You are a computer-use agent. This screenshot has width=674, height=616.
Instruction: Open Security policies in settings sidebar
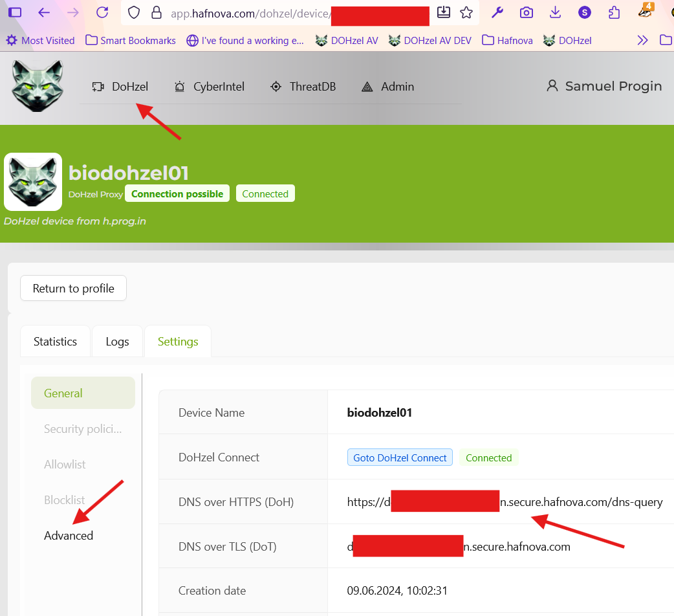pyautogui.click(x=83, y=428)
